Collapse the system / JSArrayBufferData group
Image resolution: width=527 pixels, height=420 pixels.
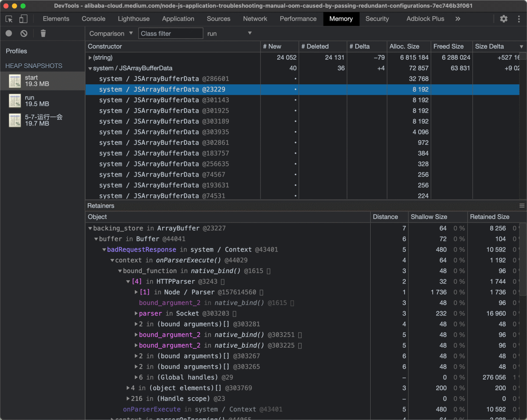(x=90, y=68)
